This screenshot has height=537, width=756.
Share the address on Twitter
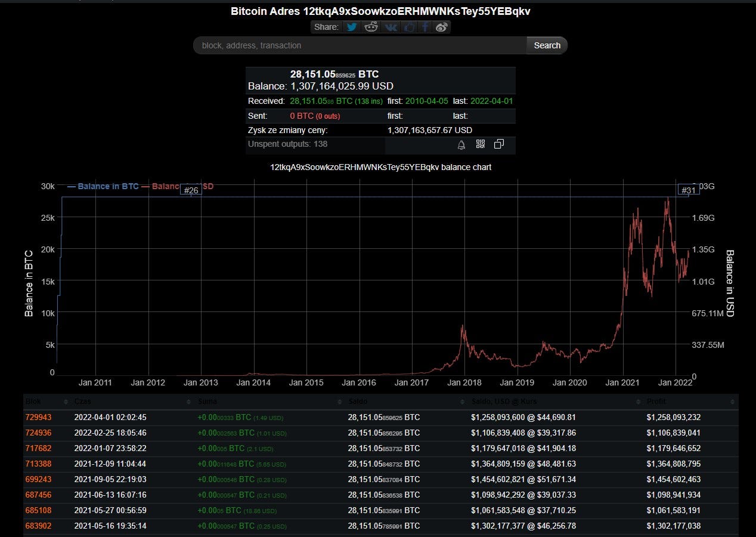coord(352,27)
